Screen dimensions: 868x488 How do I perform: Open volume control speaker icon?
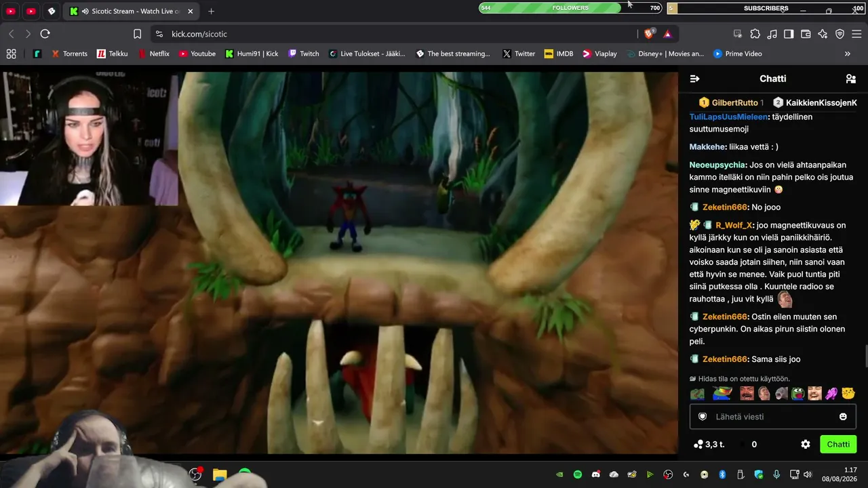pyautogui.click(x=808, y=474)
